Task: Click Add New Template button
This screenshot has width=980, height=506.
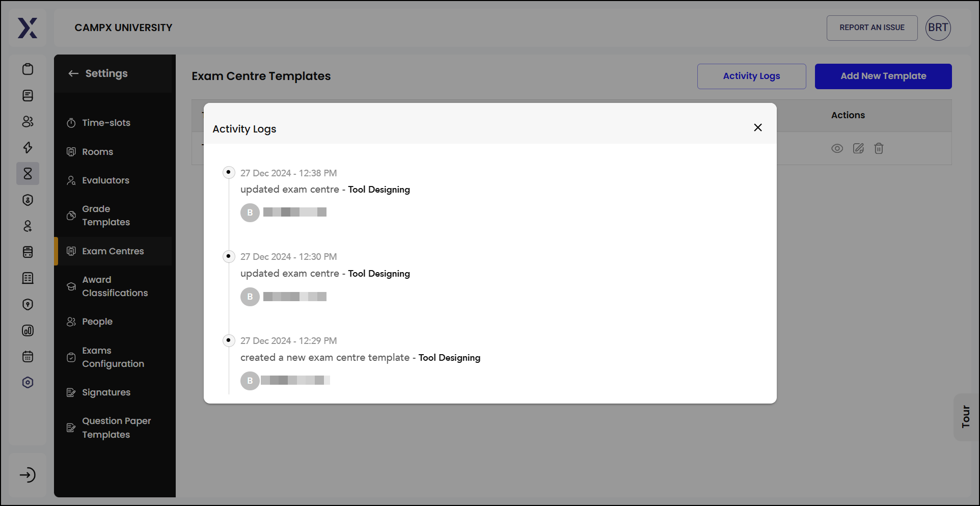Action: [883, 76]
